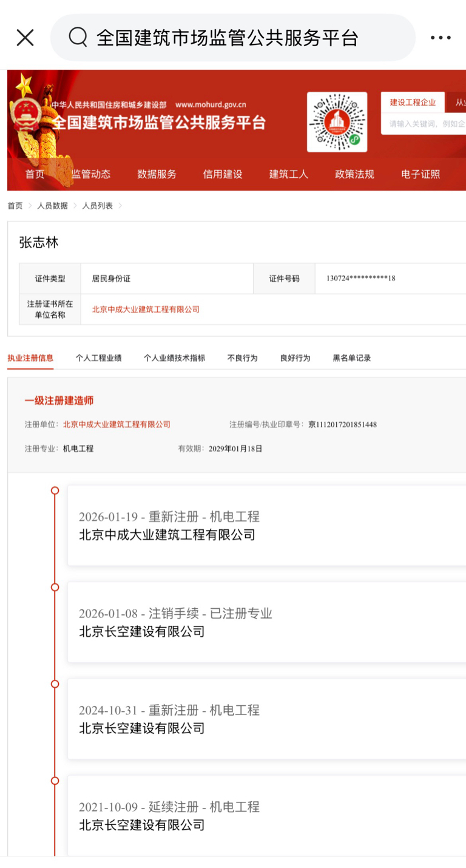Click the 人员数据 breadcrumb link
Image resolution: width=466 pixels, height=868 pixels.
pyautogui.click(x=52, y=206)
